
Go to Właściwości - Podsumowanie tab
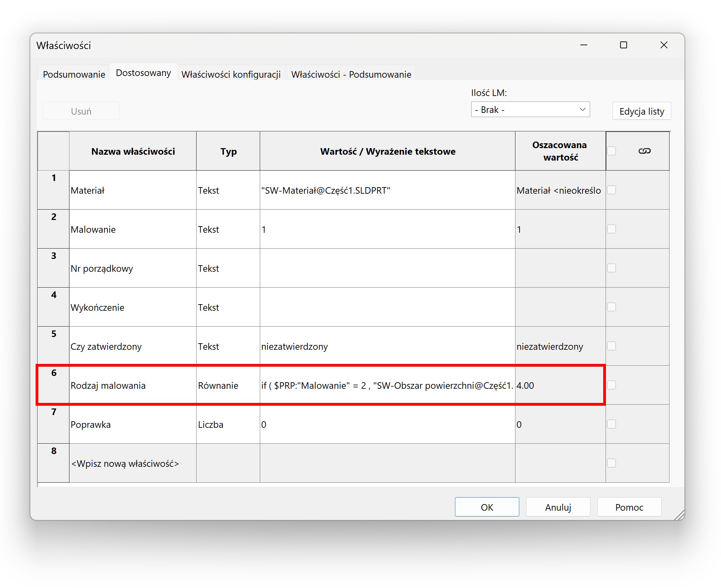[351, 74]
